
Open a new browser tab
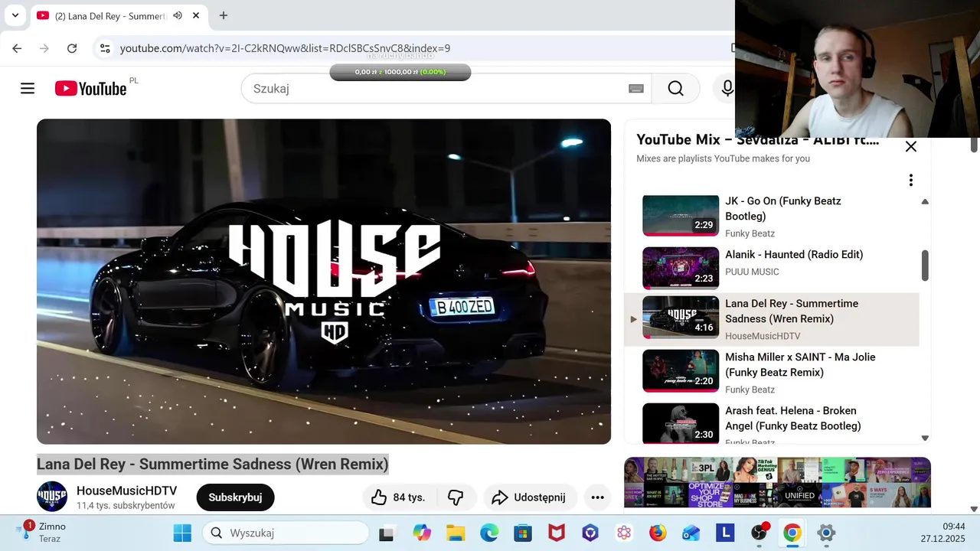224,15
